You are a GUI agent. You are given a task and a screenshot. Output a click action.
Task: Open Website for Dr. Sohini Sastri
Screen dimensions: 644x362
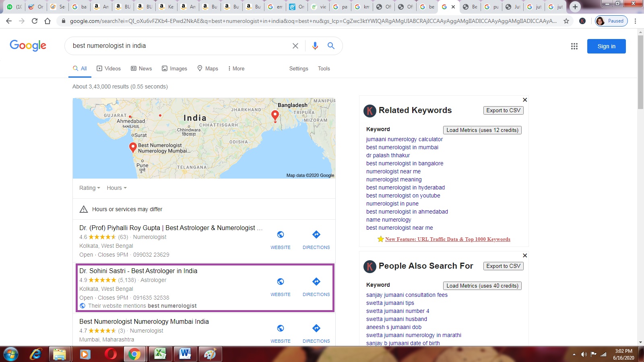coord(281,287)
